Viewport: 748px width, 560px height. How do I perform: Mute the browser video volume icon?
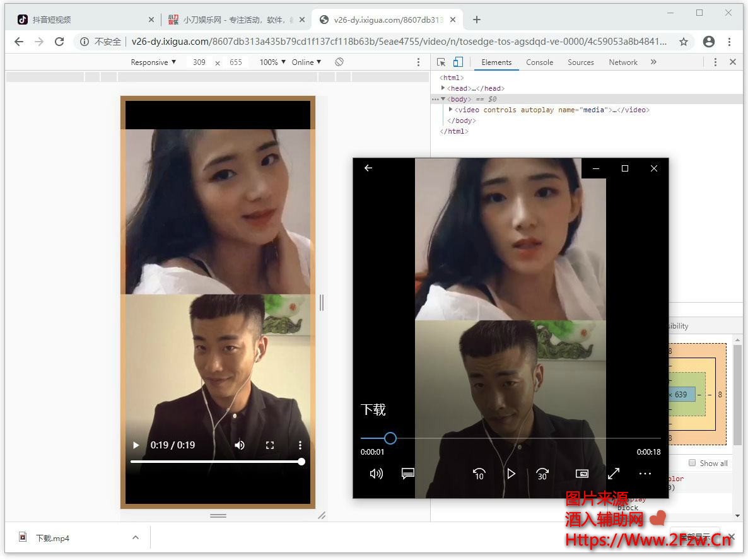[x=240, y=445]
